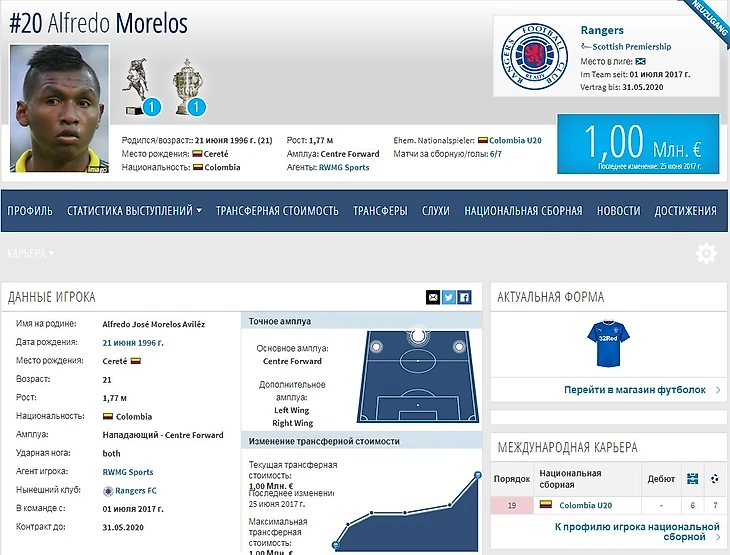Expand the Статистика выступлений dropdown menu
This screenshot has height=555, width=730.
click(x=135, y=211)
